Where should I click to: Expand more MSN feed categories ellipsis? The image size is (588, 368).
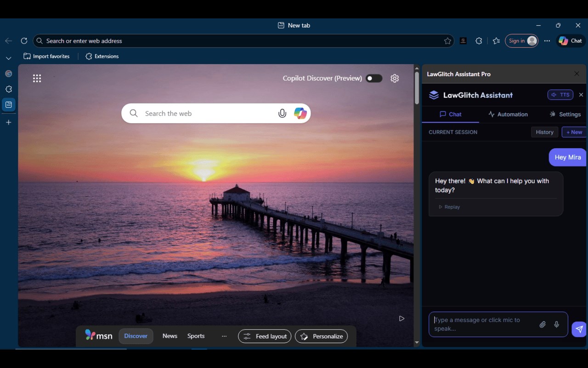[x=224, y=336]
